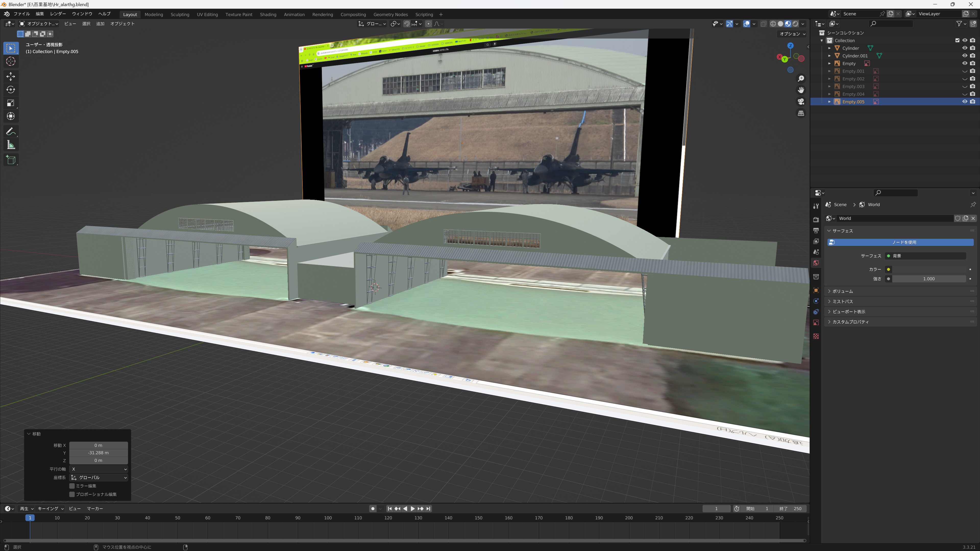Open the 追加 menu in viewport header
The height and width of the screenshot is (551, 980).
[100, 23]
